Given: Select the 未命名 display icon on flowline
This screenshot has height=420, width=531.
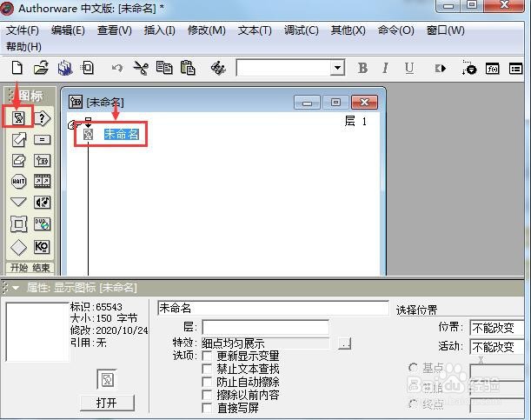Looking at the screenshot, I should [x=89, y=135].
